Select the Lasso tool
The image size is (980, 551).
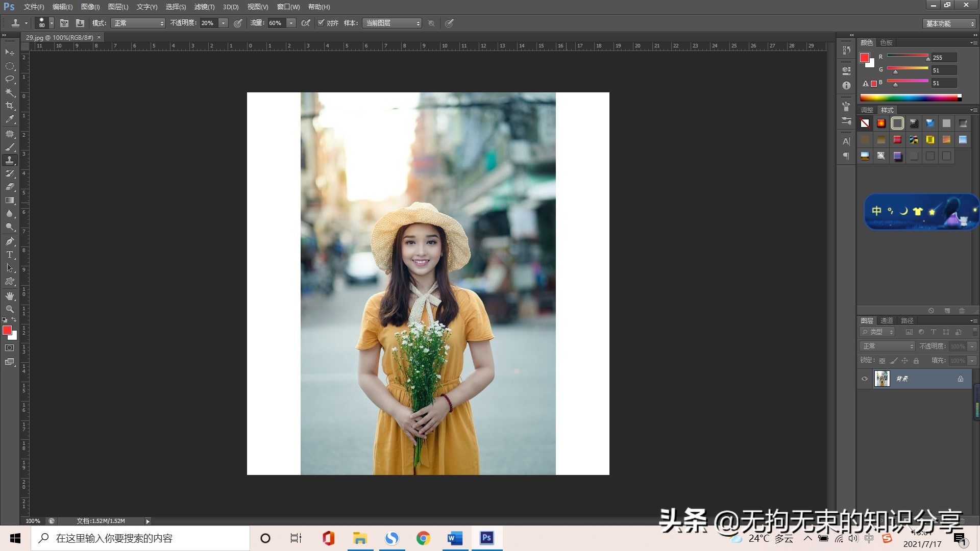click(x=10, y=79)
